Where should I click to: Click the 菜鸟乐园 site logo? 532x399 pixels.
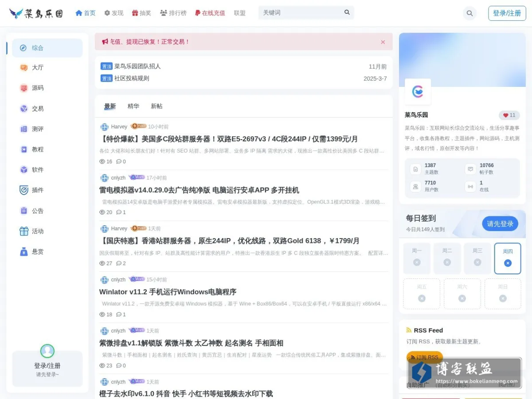[x=36, y=13]
